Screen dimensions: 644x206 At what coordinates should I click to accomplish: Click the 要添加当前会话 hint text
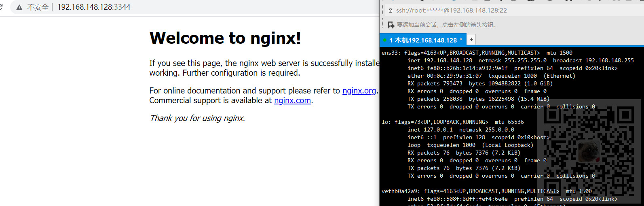tap(446, 25)
